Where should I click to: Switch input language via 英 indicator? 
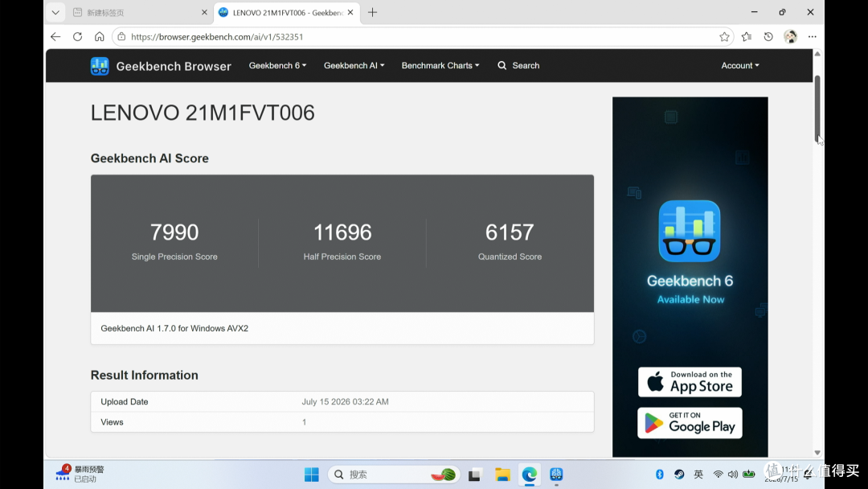click(698, 474)
